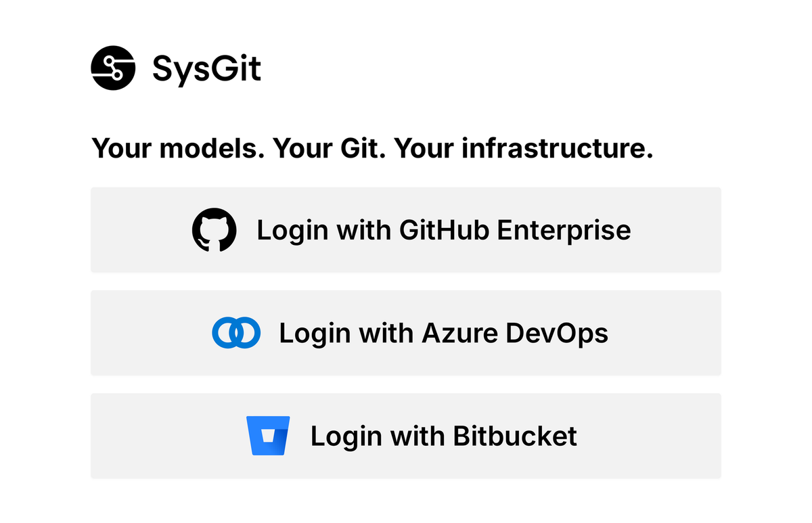The width and height of the screenshot is (812, 523).
Task: Click the Azure DevOps interlocking rings icon
Action: click(x=236, y=333)
